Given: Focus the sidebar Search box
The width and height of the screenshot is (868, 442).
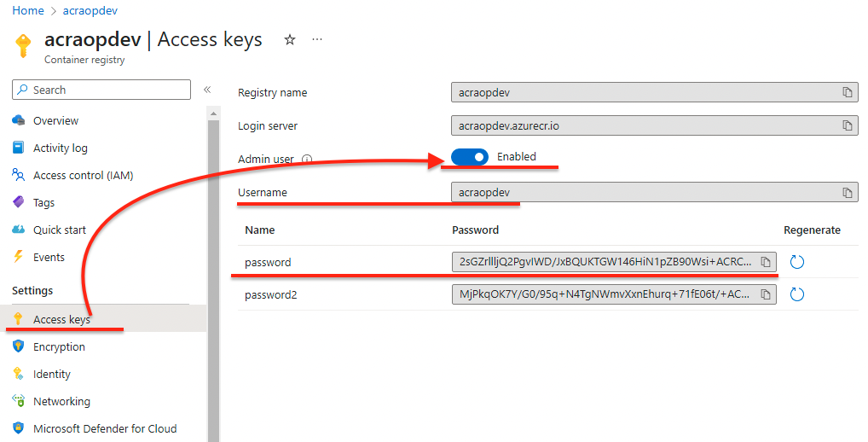Looking at the screenshot, I should [101, 90].
